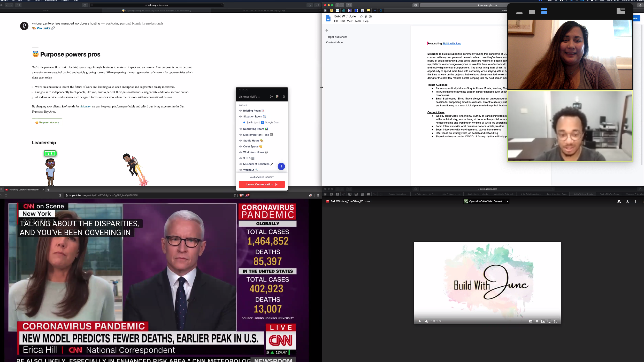Expand the visionaryislife team switcher
This screenshot has height=362, width=644.
coord(249,97)
